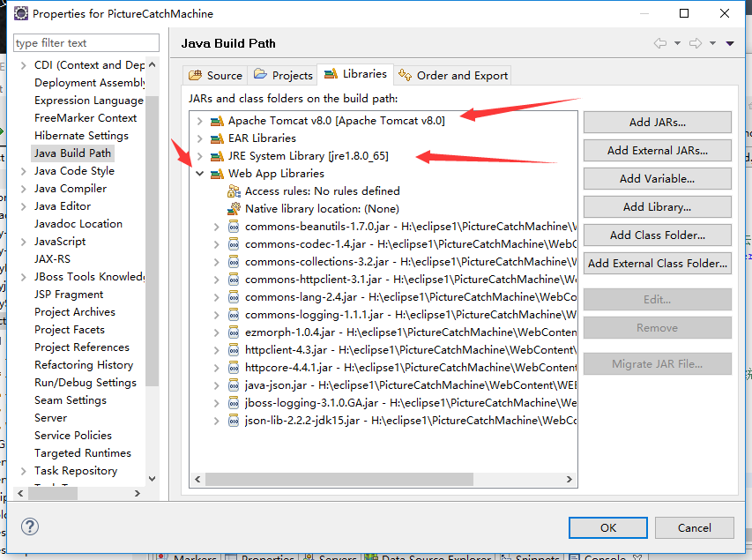Select the ezmorph-1.0.4.jar entry text
The image size is (752, 560).
411,332
